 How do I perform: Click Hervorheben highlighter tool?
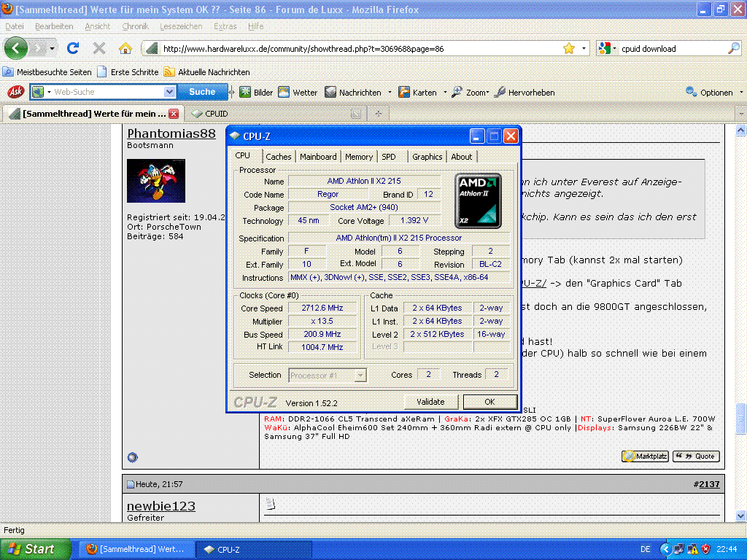(x=524, y=93)
